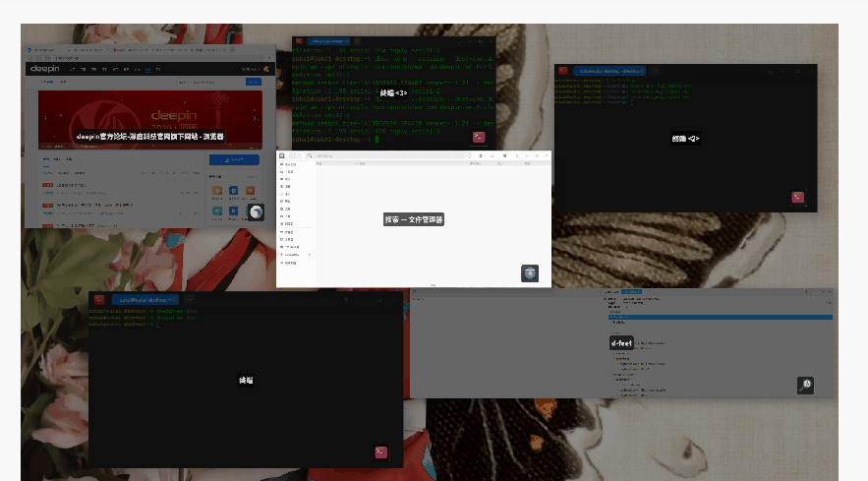Select the highlighted blue row in the d-feet window
868x481 pixels.
[721, 317]
